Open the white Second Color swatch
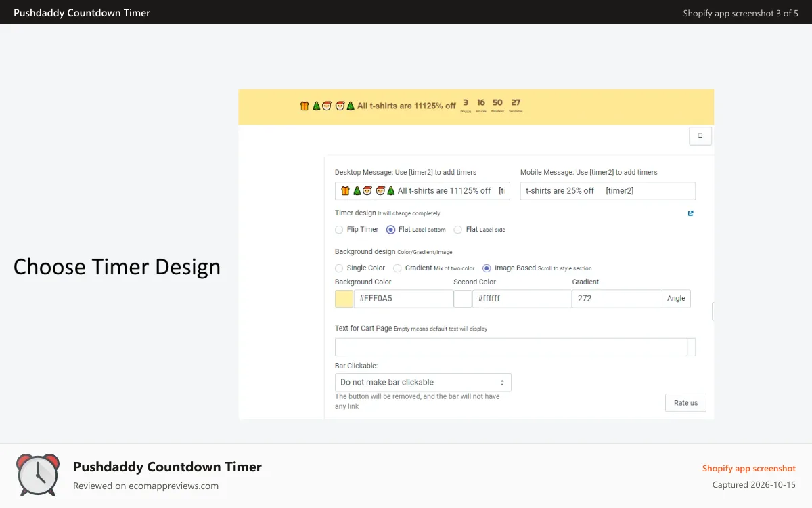Image resolution: width=812 pixels, height=508 pixels. click(x=463, y=299)
